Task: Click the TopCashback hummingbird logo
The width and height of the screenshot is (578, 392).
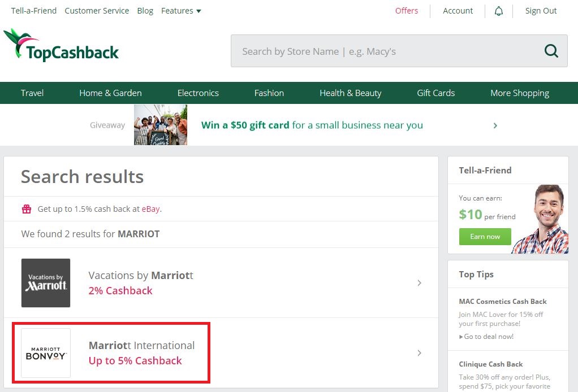Action: click(x=61, y=45)
